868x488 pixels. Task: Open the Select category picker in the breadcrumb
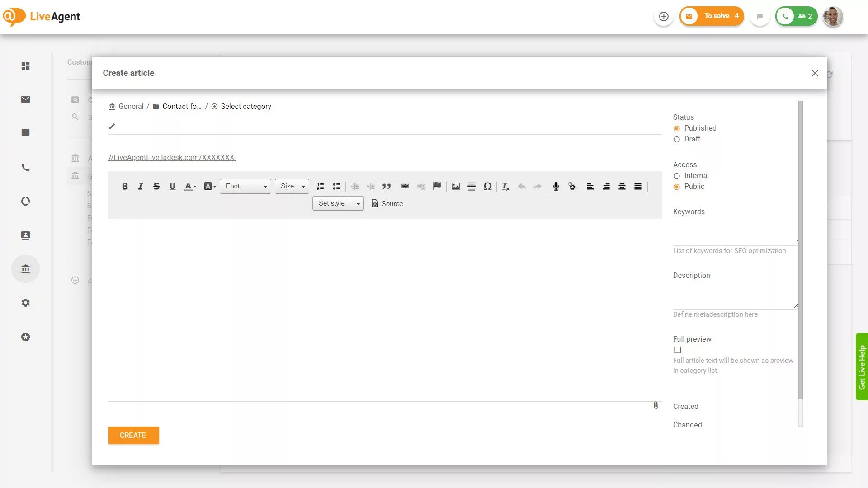(241, 106)
